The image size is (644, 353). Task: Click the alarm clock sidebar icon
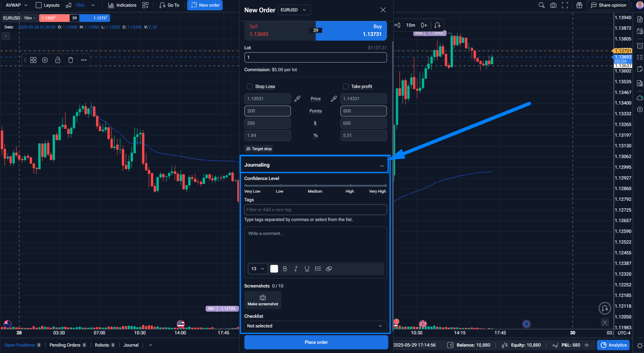640,46
